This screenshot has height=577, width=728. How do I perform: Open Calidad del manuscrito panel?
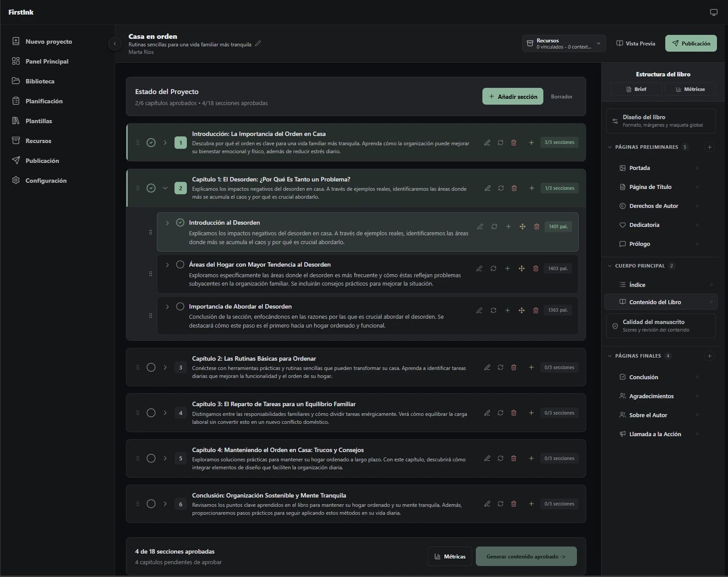click(x=661, y=326)
